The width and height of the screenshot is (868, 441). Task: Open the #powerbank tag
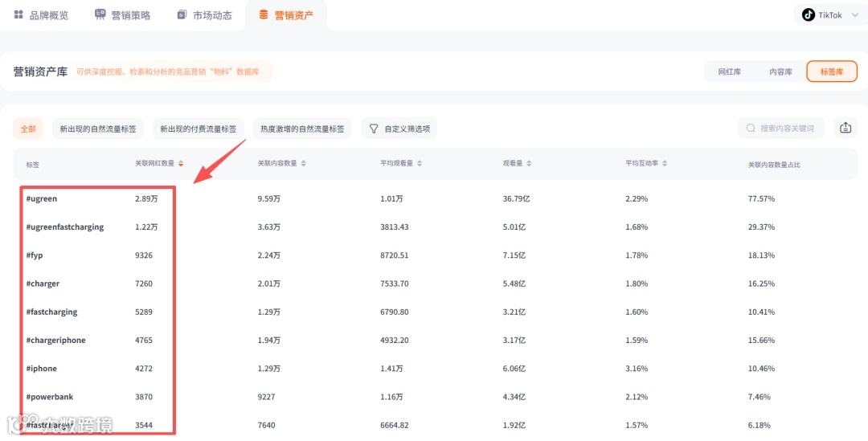(x=49, y=397)
